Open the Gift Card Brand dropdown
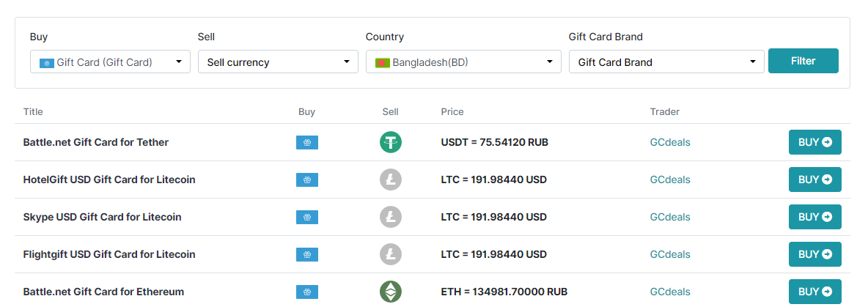This screenshot has width=868, height=307. [x=666, y=62]
